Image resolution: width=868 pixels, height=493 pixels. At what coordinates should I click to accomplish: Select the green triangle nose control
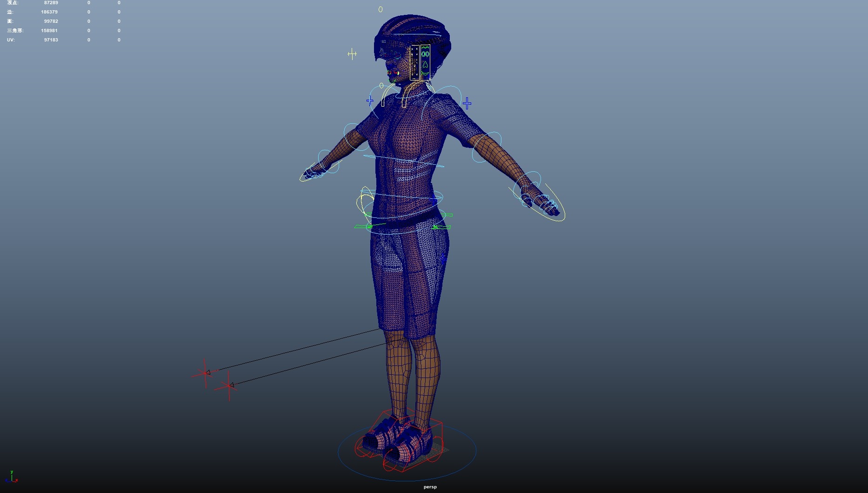pyautogui.click(x=425, y=64)
